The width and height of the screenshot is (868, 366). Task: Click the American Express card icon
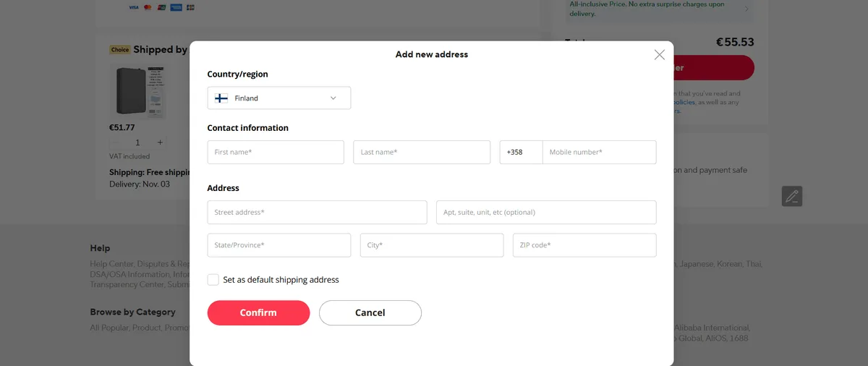coord(175,7)
